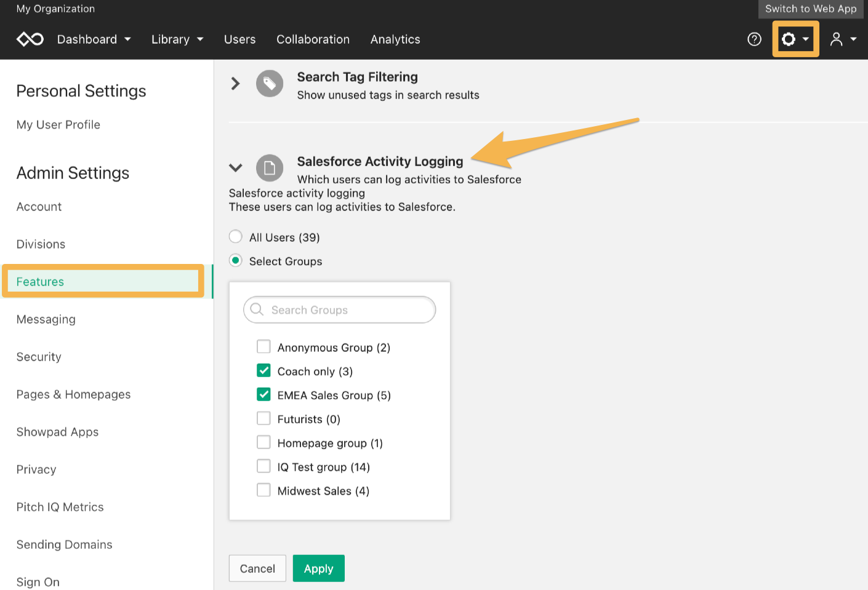The width and height of the screenshot is (868, 590).
Task: Open the Dashboard dropdown menu
Action: pyautogui.click(x=94, y=39)
